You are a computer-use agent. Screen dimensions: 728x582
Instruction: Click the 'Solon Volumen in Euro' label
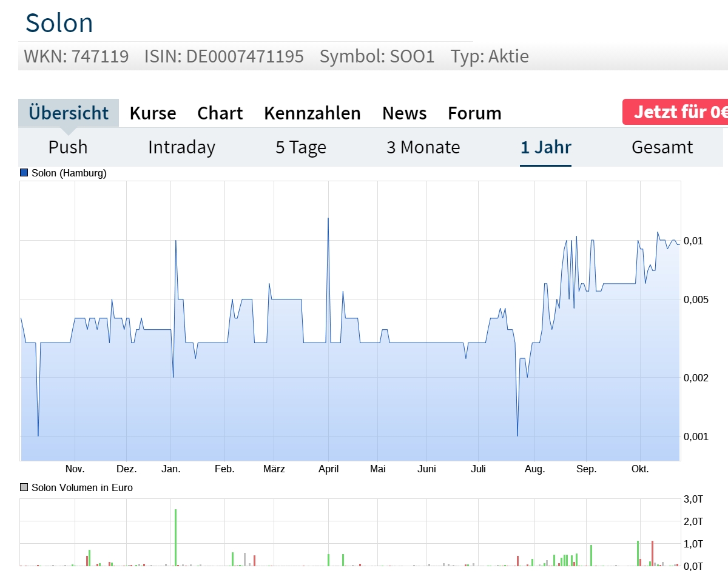pyautogui.click(x=82, y=487)
